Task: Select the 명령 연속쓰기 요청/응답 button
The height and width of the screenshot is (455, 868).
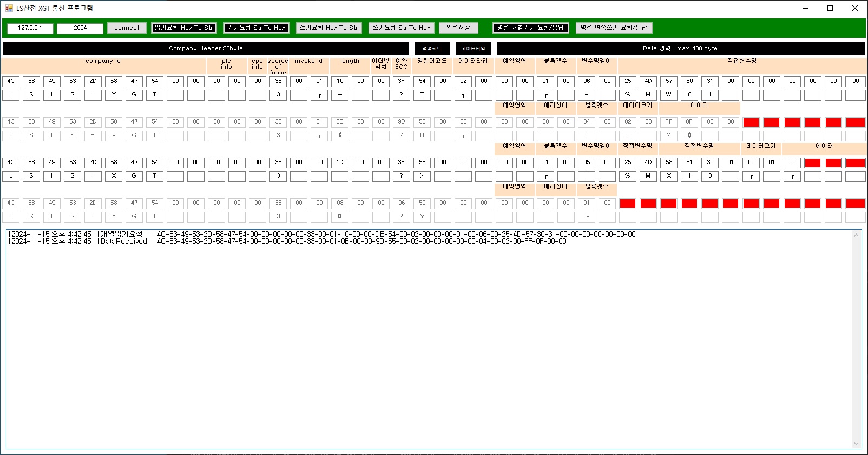Action: pyautogui.click(x=614, y=28)
